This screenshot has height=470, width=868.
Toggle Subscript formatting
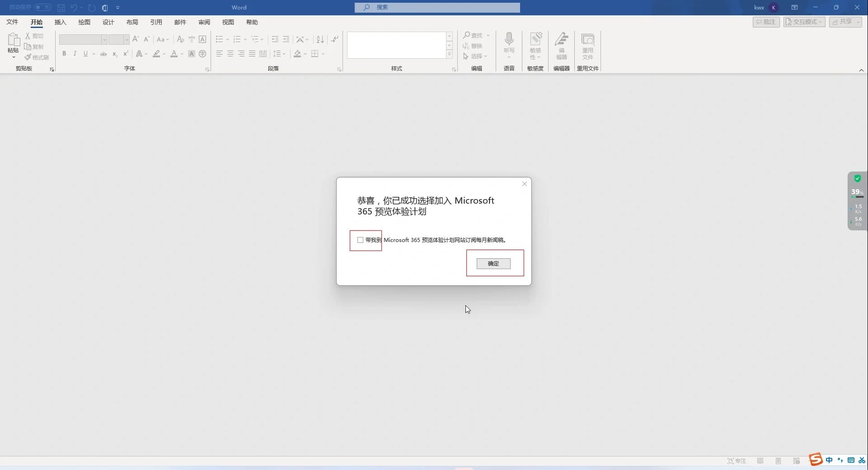coord(115,54)
